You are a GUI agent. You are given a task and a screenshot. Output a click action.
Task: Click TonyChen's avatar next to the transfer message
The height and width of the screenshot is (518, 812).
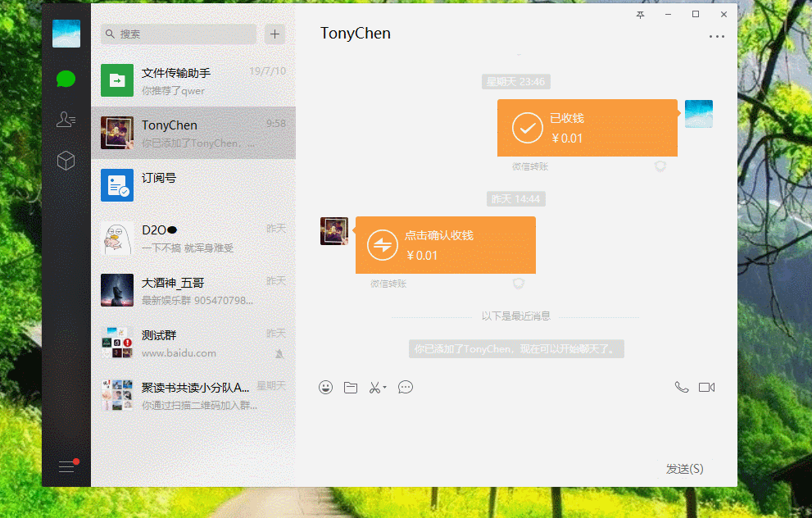point(334,229)
